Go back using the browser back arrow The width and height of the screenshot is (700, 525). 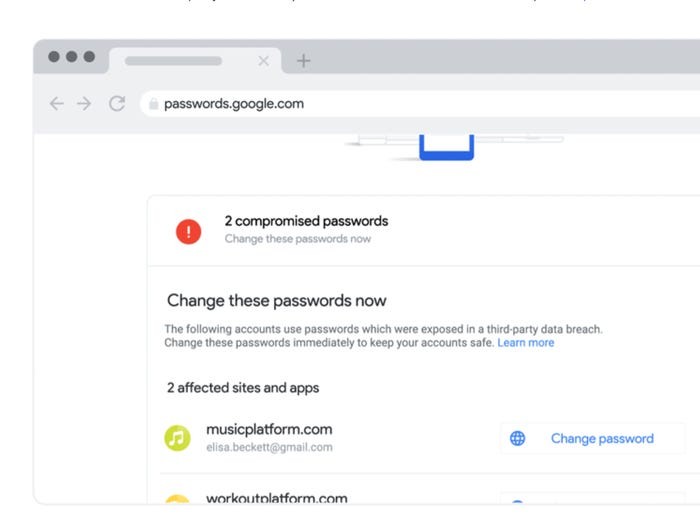(x=57, y=104)
